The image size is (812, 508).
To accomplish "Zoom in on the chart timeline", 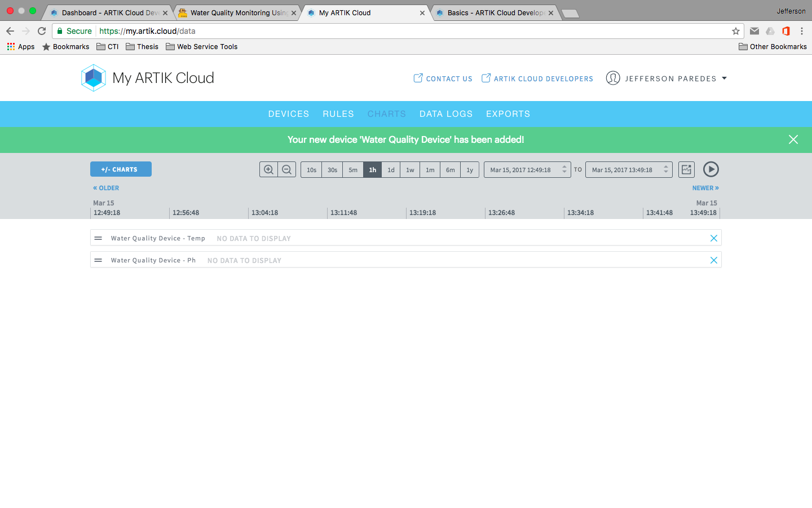I will (268, 169).
